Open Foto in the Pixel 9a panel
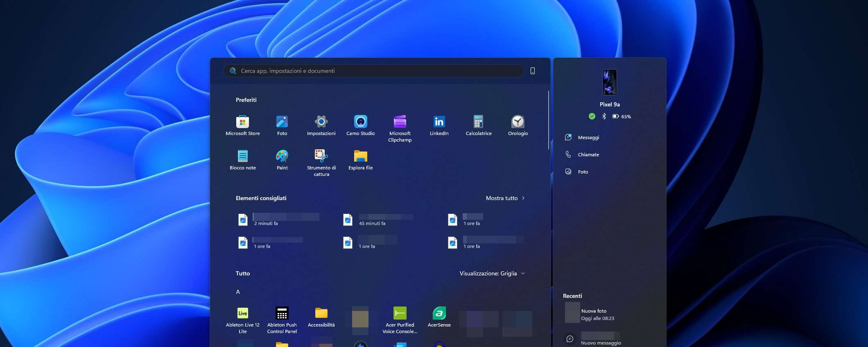Image resolution: width=868 pixels, height=347 pixels. click(583, 172)
